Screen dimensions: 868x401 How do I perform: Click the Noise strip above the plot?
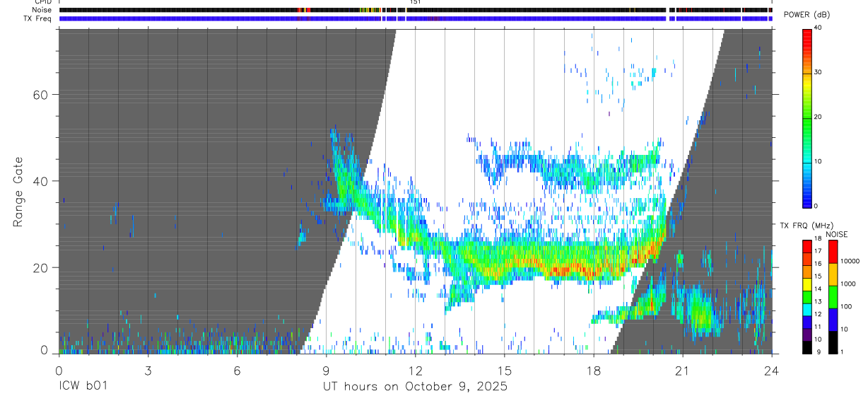[416, 11]
